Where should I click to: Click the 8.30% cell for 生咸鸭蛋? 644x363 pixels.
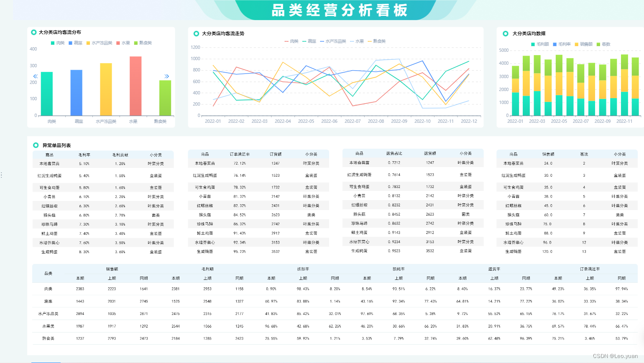pyautogui.click(x=84, y=252)
